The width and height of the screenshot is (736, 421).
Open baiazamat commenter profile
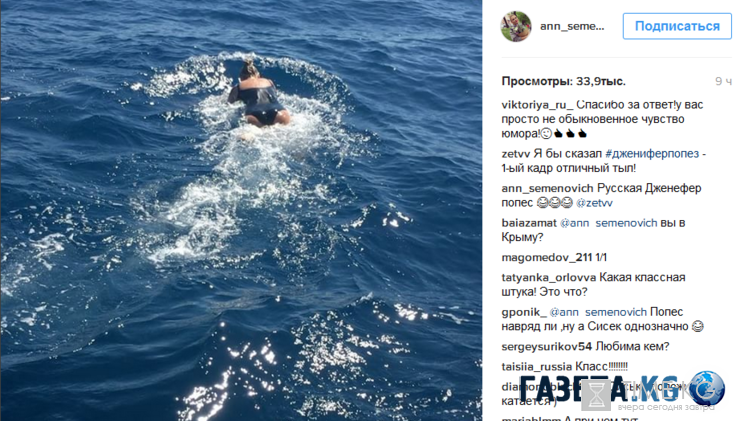tap(529, 223)
